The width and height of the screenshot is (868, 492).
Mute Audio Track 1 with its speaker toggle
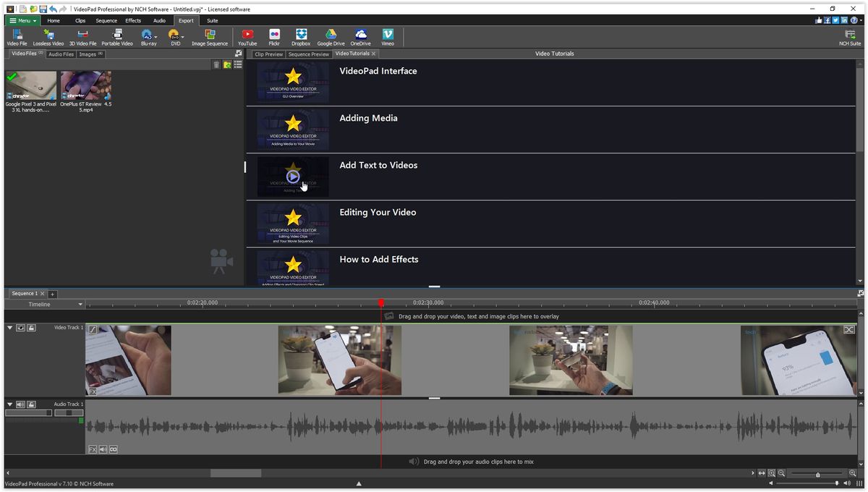20,404
